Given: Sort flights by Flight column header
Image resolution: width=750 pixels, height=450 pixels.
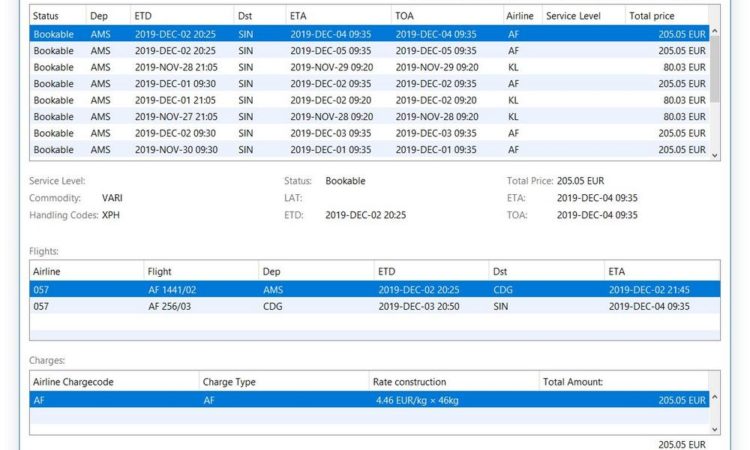Looking at the screenshot, I should click(x=201, y=272).
